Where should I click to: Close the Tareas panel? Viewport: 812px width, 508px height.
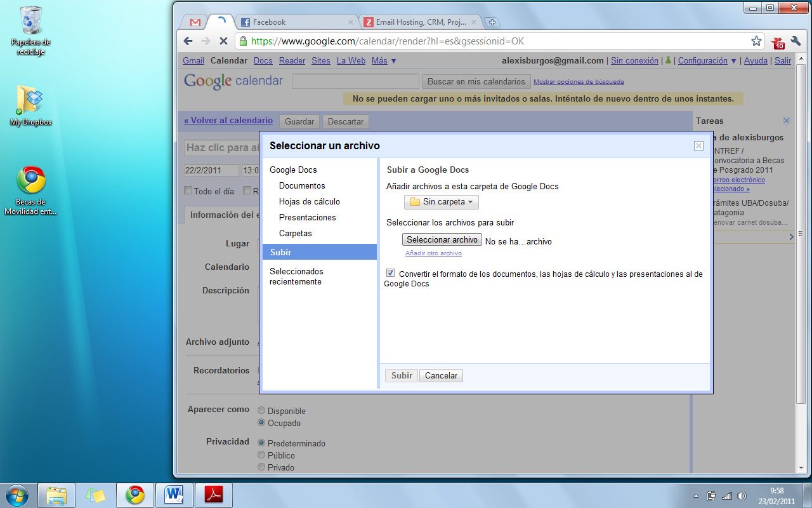pyautogui.click(x=787, y=121)
